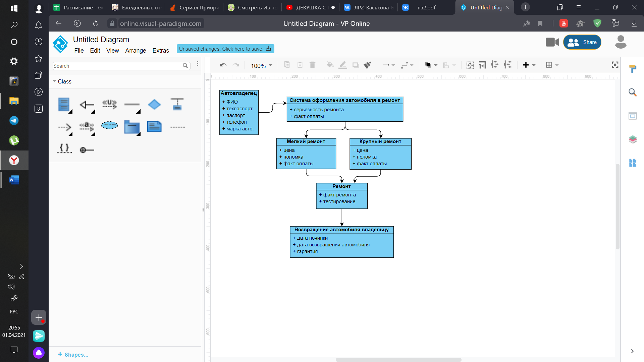Open the Extras menu
Viewport: 644px width, 362px height.
[161, 51]
